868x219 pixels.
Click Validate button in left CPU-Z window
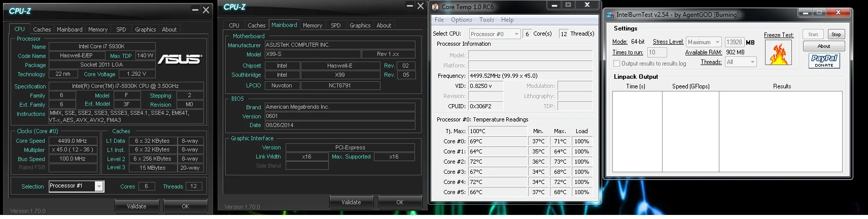coord(136,206)
